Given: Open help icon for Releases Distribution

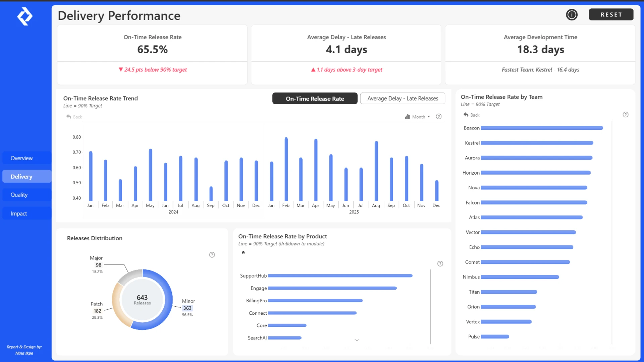Looking at the screenshot, I should [x=212, y=255].
